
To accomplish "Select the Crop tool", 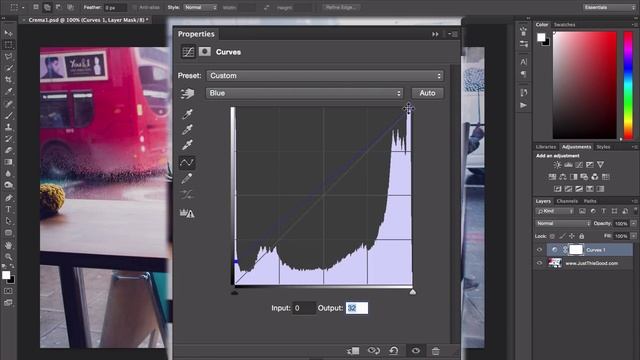I will [x=9, y=80].
